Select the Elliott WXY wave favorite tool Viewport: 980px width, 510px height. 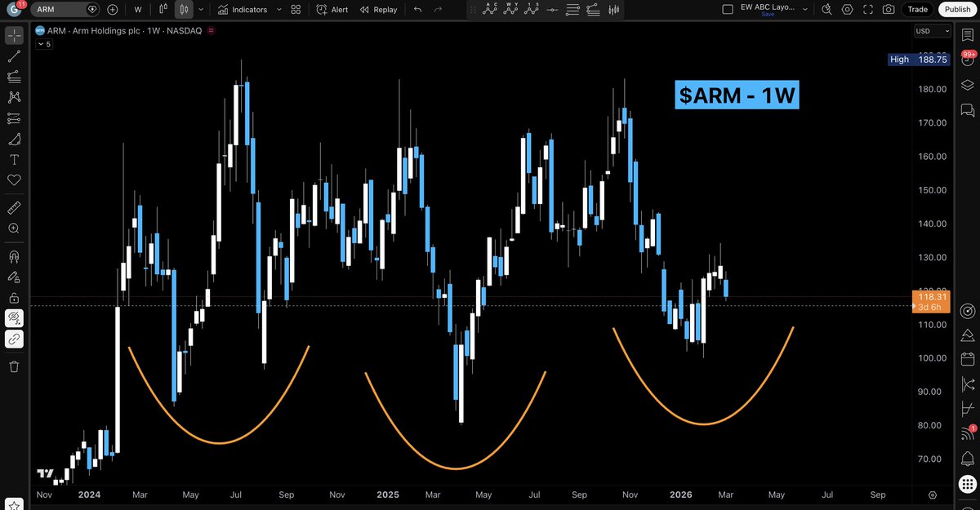511,10
